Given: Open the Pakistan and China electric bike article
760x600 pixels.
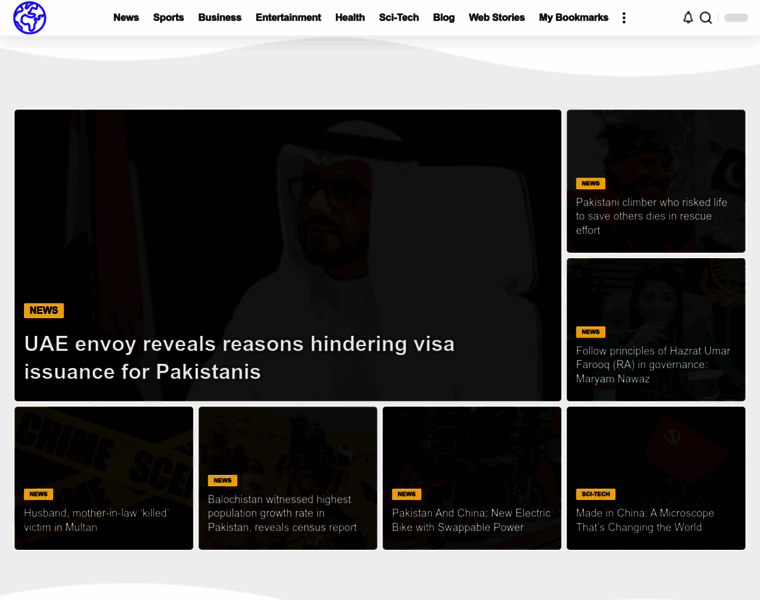Looking at the screenshot, I should pyautogui.click(x=471, y=520).
